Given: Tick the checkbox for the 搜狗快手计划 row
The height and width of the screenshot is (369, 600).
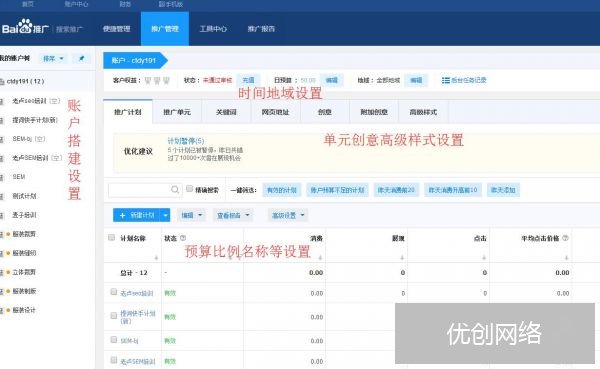Looking at the screenshot, I should tap(114, 315).
